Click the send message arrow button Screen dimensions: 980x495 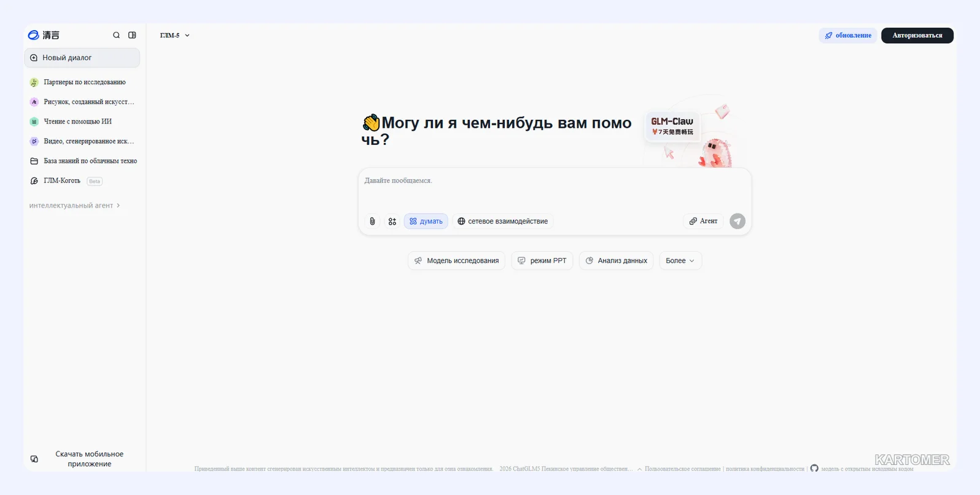coord(737,221)
